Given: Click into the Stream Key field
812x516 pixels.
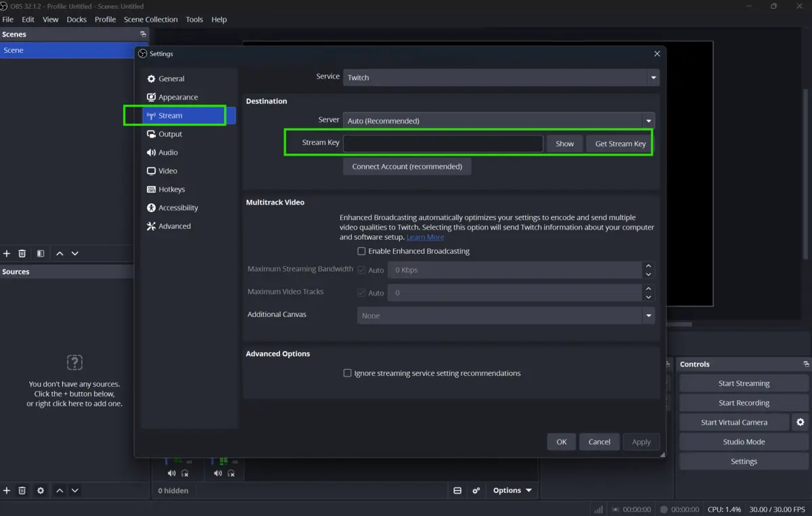Looking at the screenshot, I should coord(443,144).
